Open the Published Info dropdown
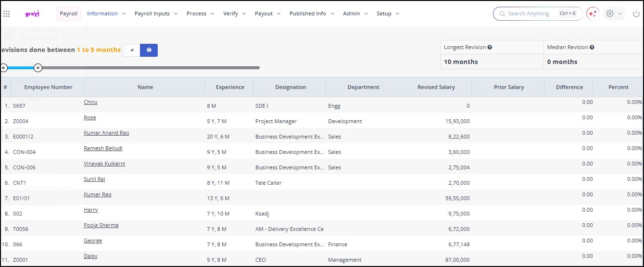The width and height of the screenshot is (644, 267). (311, 14)
